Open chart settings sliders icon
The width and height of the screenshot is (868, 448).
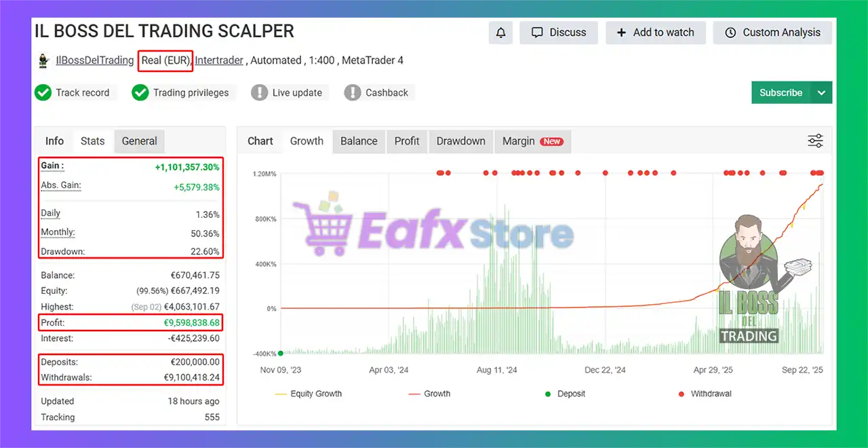click(x=815, y=141)
